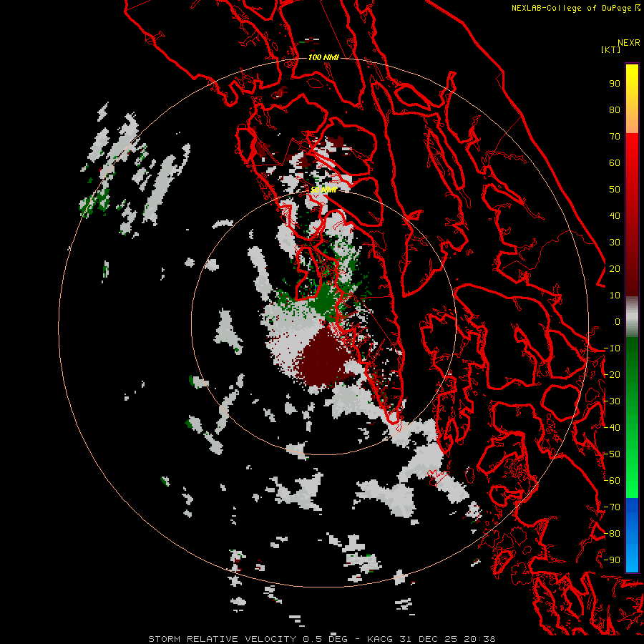644x644 pixels.
Task: Click the STORM RELATIVE VELOCITY caption text
Action: [x=222, y=639]
